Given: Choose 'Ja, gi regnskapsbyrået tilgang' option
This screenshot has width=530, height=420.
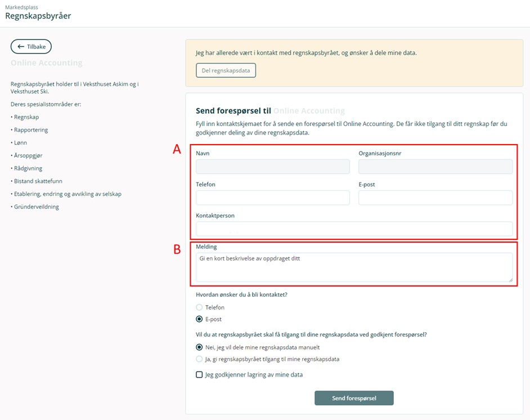Looking at the screenshot, I should point(199,359).
